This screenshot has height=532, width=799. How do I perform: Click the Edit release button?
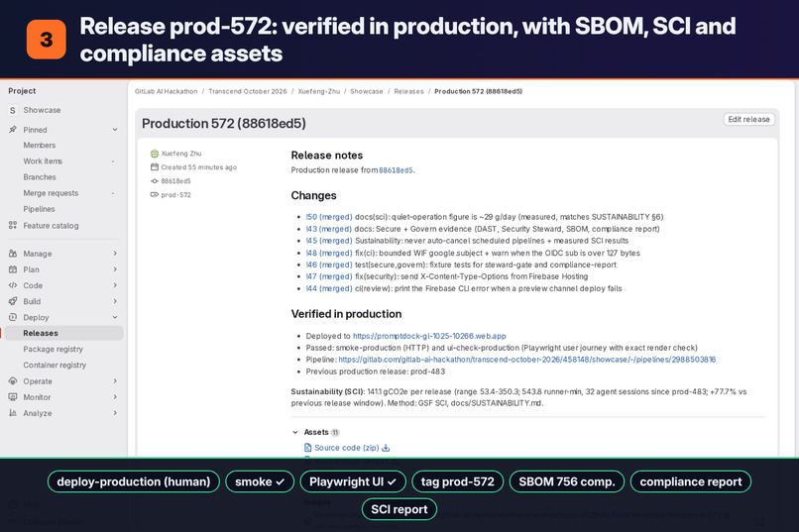coord(748,119)
